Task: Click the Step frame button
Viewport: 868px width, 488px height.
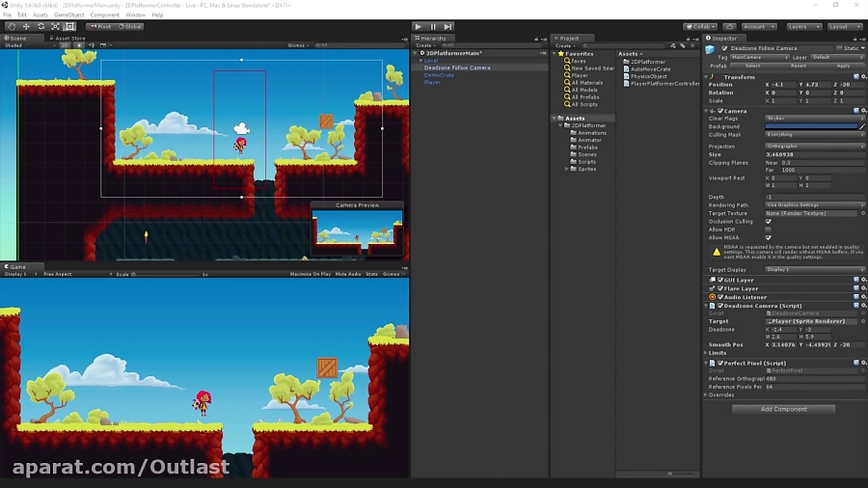Action: (448, 27)
